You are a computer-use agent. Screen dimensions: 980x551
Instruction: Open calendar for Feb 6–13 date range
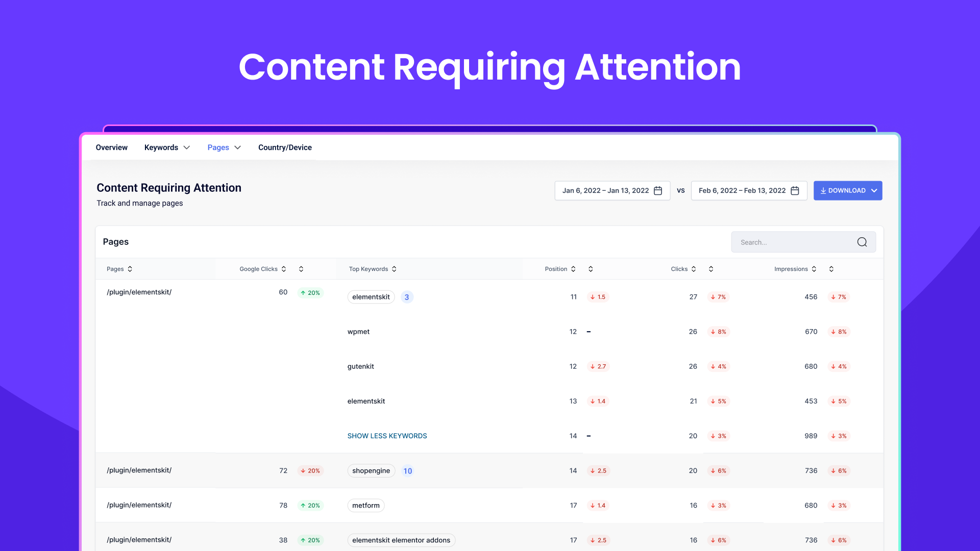pyautogui.click(x=795, y=191)
